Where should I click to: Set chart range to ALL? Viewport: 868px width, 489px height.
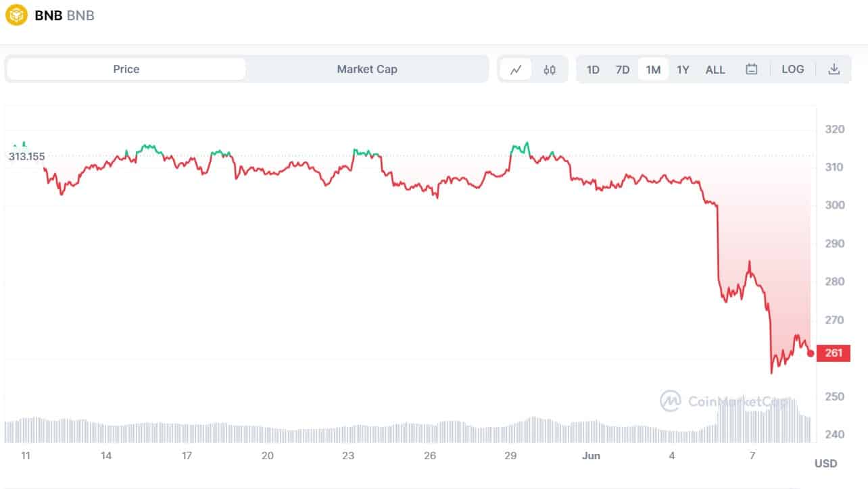[x=715, y=70]
